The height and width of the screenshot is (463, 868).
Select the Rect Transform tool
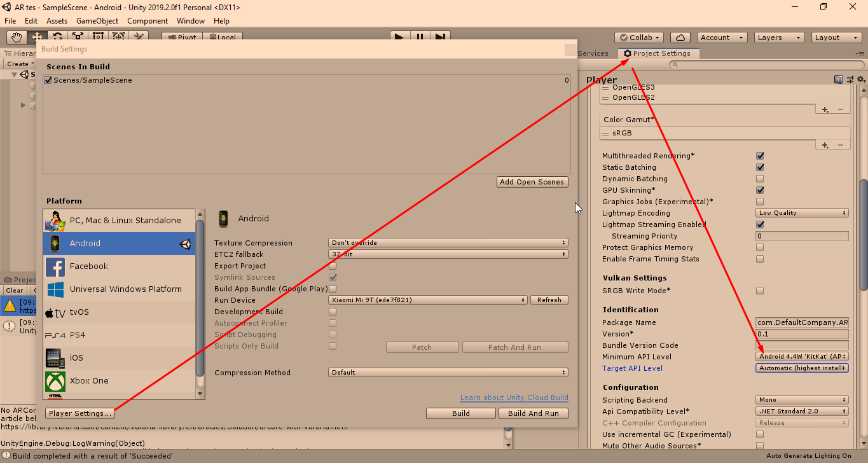[98, 38]
